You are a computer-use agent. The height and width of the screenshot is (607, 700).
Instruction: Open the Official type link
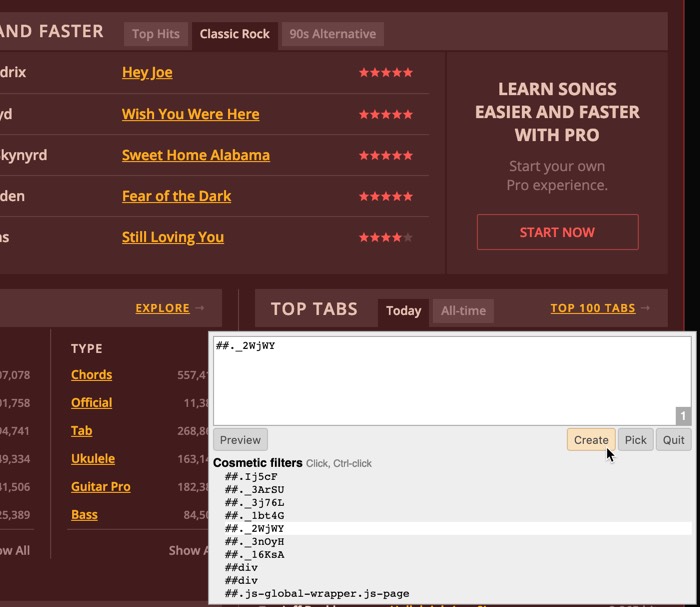(x=92, y=403)
